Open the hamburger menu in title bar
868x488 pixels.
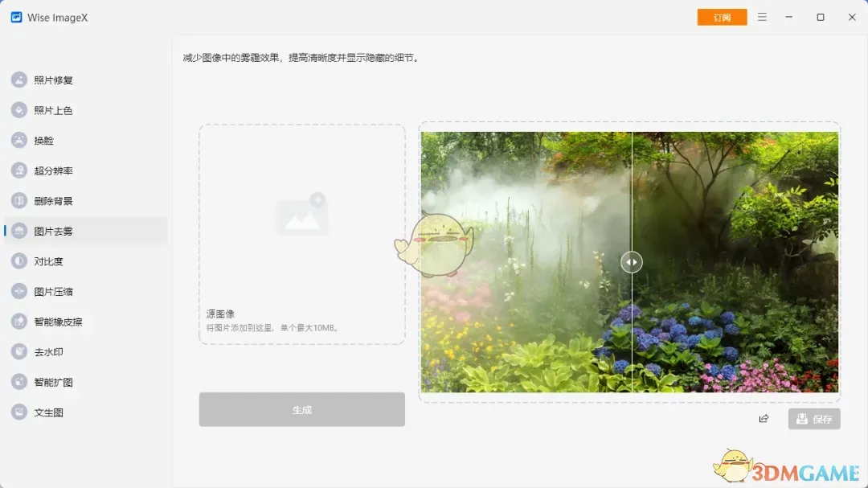[762, 17]
